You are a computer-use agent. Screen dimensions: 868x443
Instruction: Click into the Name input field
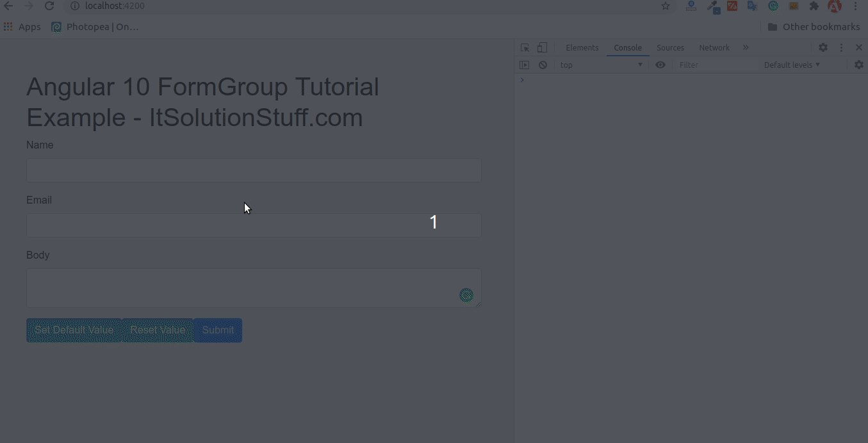point(254,170)
